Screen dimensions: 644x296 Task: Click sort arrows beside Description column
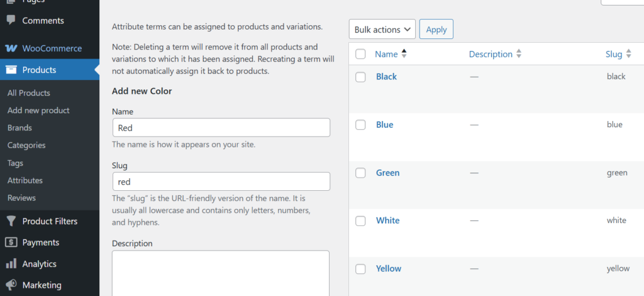(x=519, y=54)
